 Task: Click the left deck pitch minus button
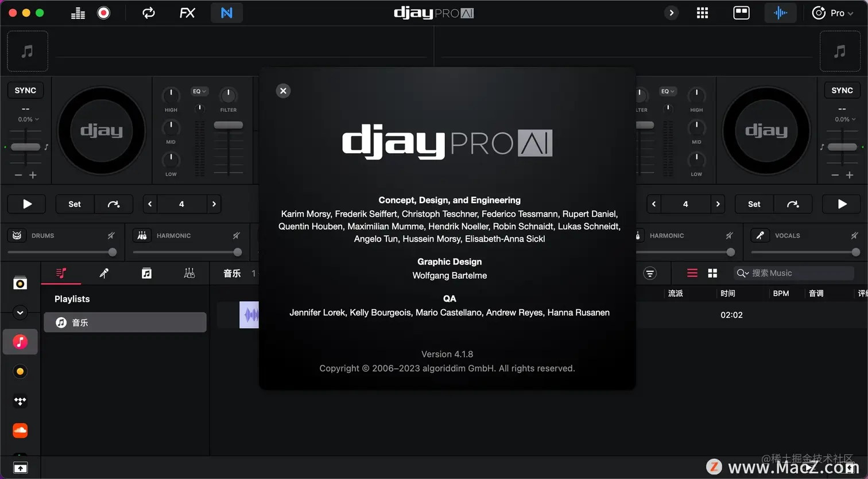(x=18, y=175)
